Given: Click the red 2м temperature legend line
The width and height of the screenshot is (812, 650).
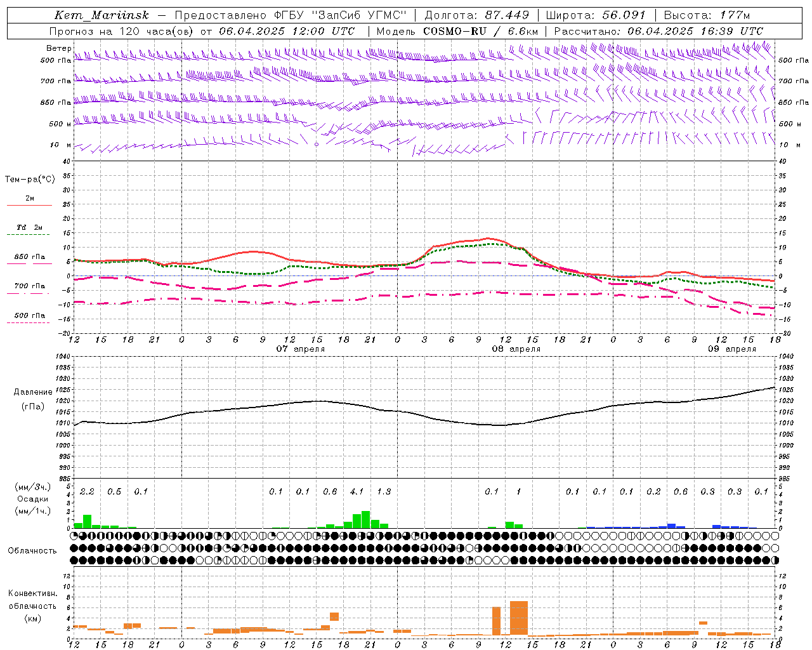Looking at the screenshot, I should pos(29,205).
